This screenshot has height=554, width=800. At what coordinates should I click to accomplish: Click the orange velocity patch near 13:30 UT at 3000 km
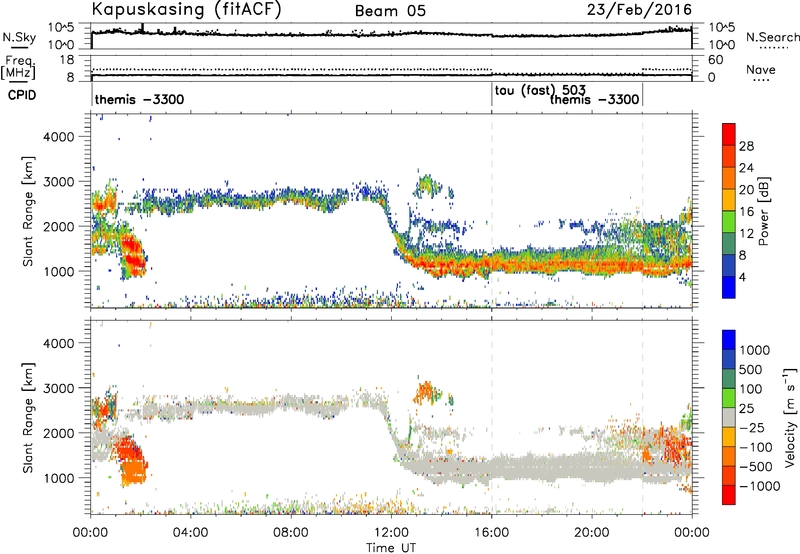pyautogui.click(x=425, y=392)
